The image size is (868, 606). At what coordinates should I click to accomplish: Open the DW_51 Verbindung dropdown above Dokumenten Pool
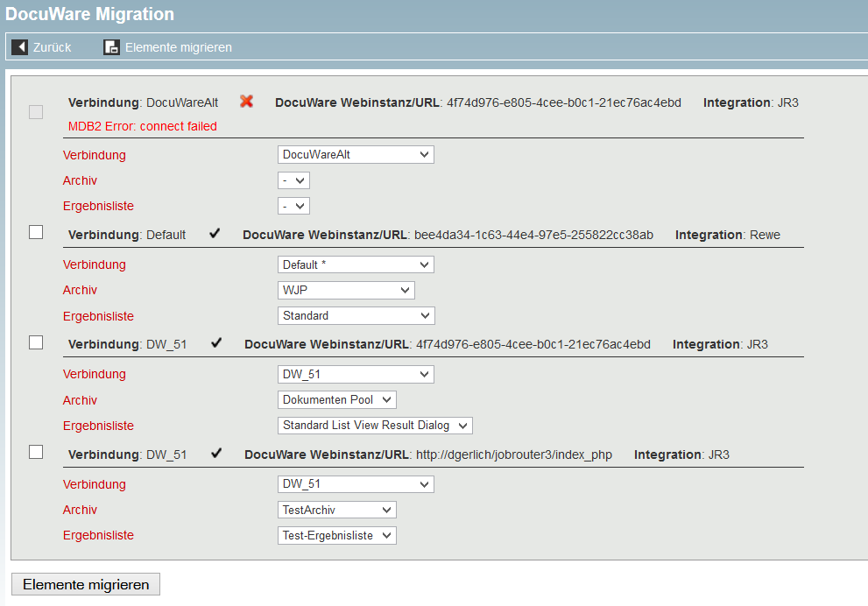356,374
